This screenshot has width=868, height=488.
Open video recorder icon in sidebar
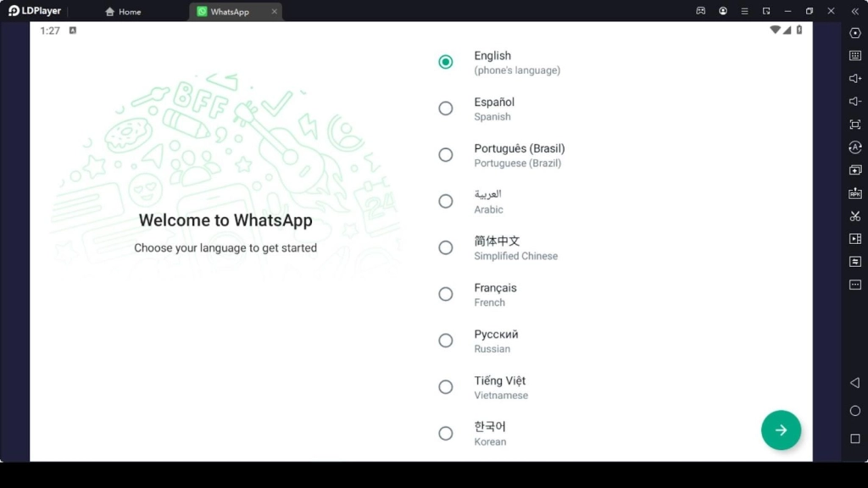(854, 239)
